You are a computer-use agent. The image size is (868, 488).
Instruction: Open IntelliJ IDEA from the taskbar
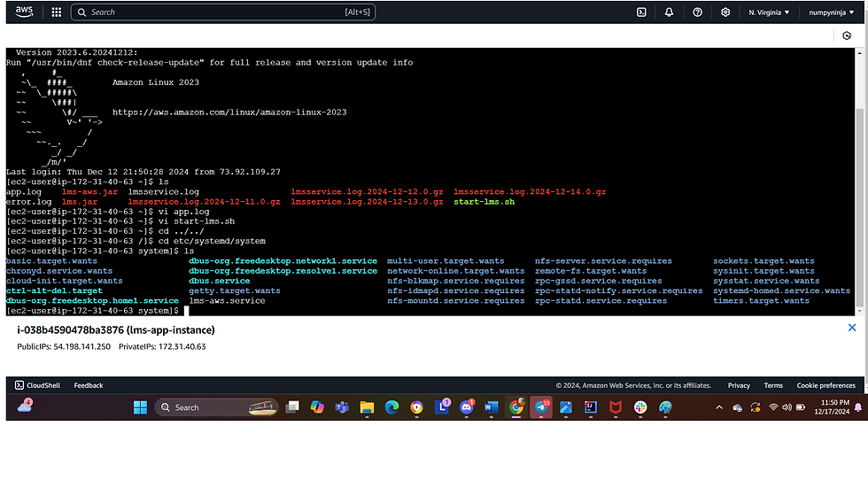[x=591, y=407]
